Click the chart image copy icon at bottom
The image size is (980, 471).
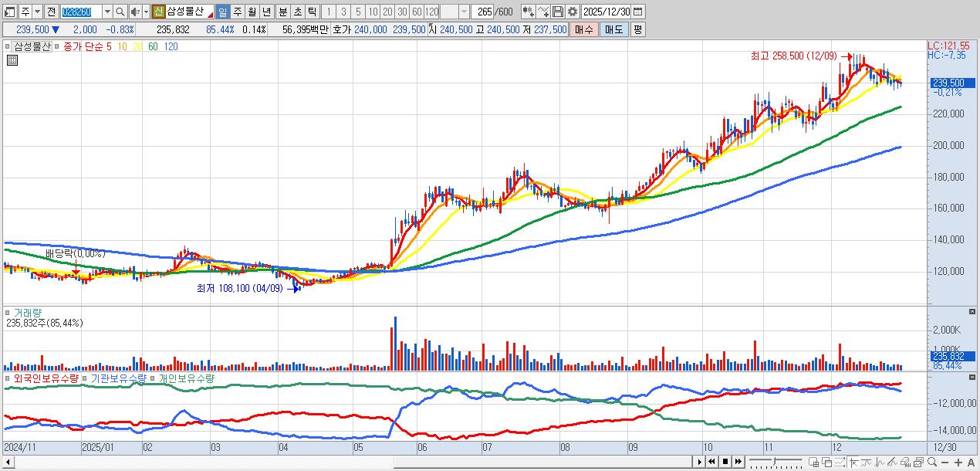click(x=918, y=462)
